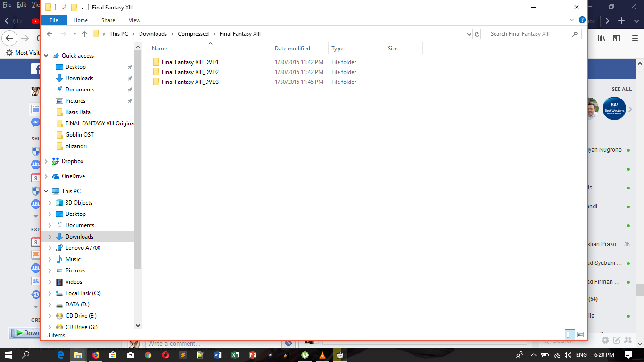Click 'Compressed' in the address breadcrumb

coord(193,34)
